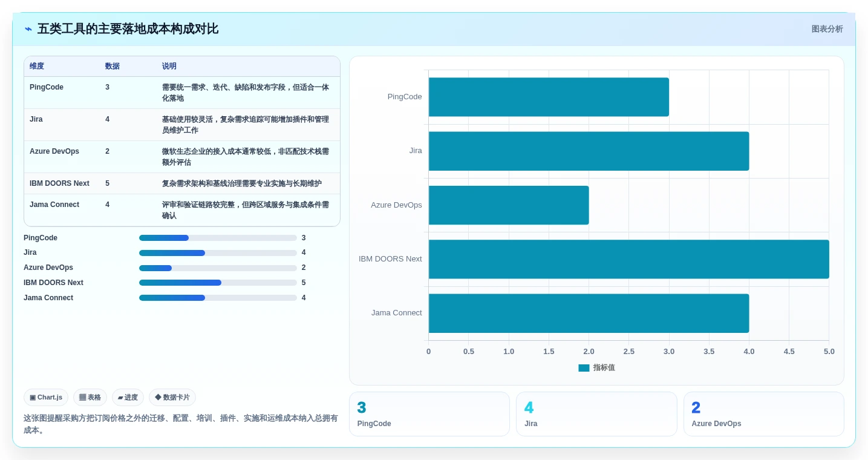The height and width of the screenshot is (460, 868).
Task: Click the 图表分析 label in header
Action: pyautogui.click(x=827, y=29)
